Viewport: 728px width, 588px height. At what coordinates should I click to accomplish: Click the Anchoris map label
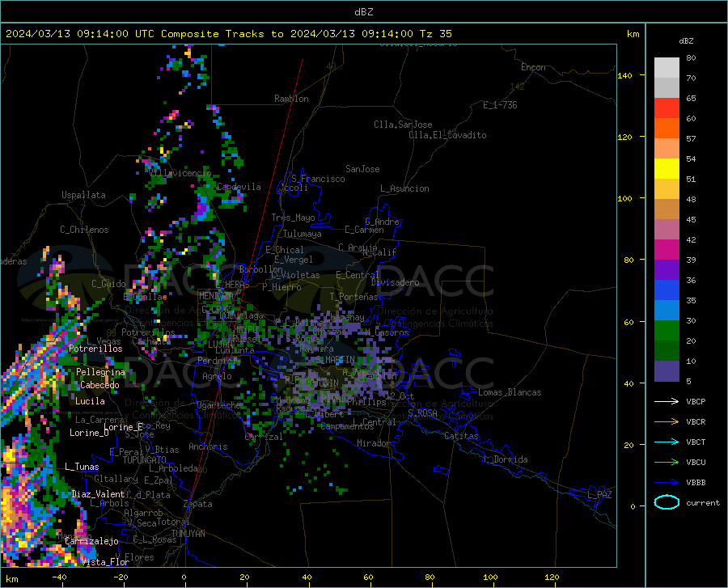[x=208, y=446]
